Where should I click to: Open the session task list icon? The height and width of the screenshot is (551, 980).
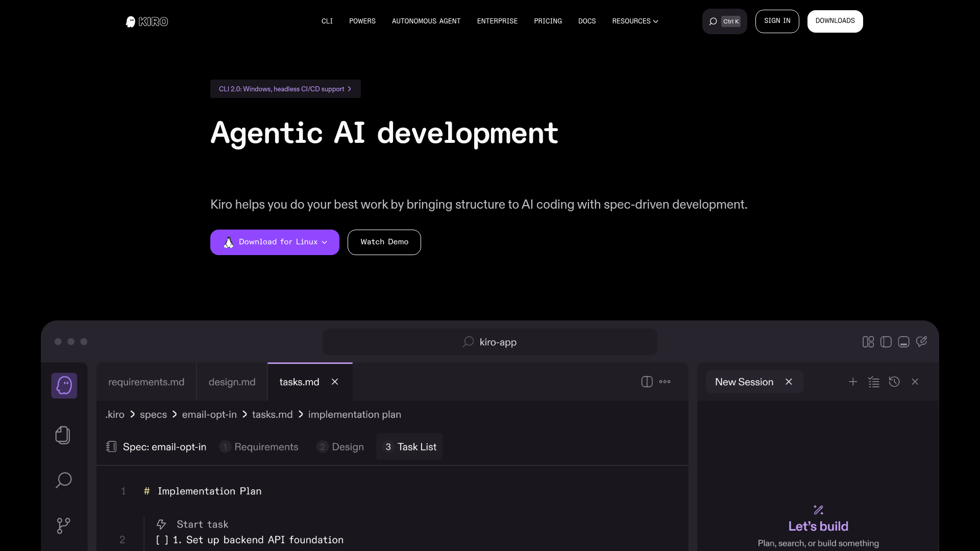[874, 382]
